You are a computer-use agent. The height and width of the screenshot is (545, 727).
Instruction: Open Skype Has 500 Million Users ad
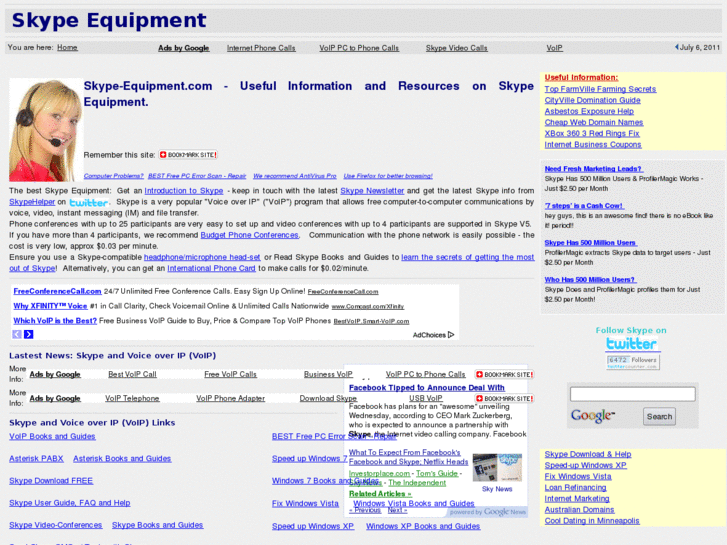(591, 243)
